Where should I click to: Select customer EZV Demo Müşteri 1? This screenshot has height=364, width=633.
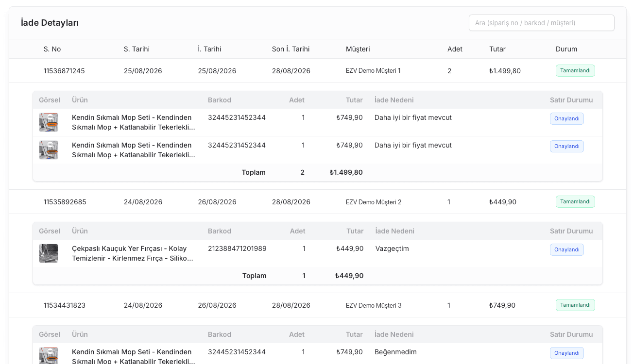click(x=373, y=71)
